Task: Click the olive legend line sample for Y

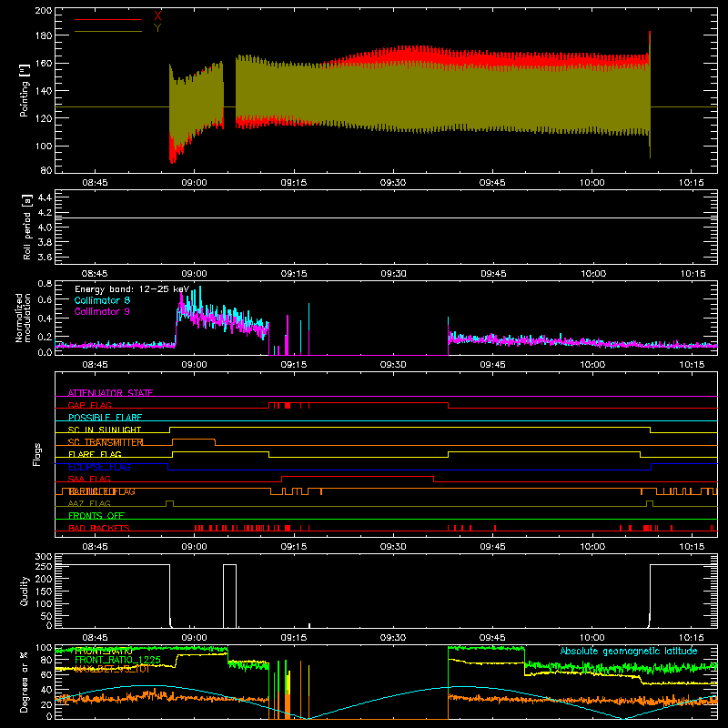Action: tap(108, 32)
